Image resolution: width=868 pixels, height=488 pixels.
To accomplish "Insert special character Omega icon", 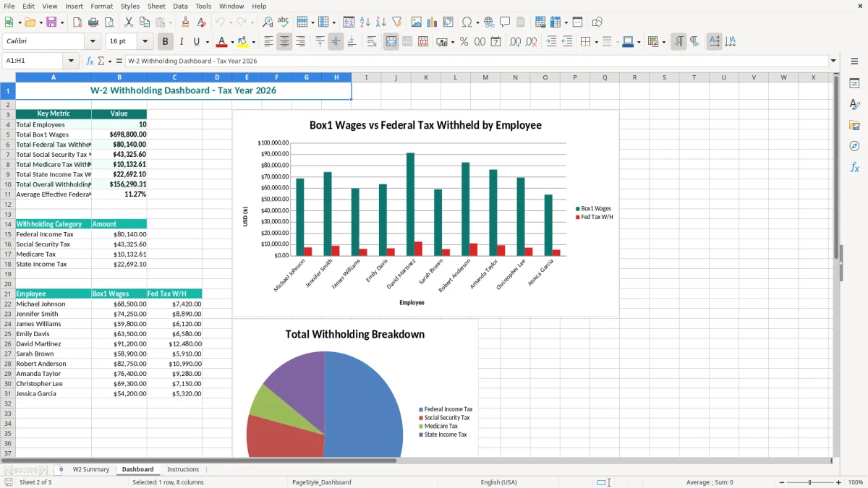I will pos(467,22).
